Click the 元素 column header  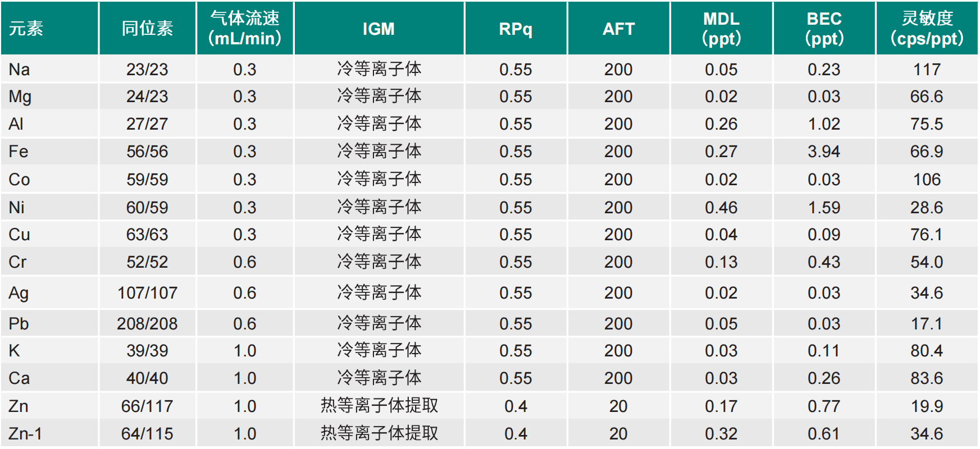click(x=26, y=29)
